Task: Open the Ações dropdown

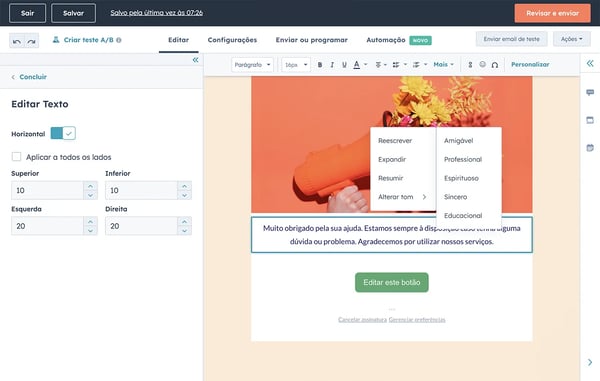Action: [x=572, y=39]
